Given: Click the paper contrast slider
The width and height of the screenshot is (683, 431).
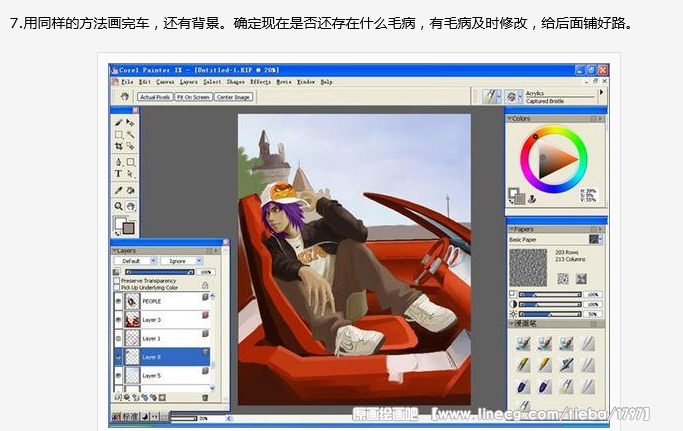Looking at the screenshot, I should tap(551, 304).
